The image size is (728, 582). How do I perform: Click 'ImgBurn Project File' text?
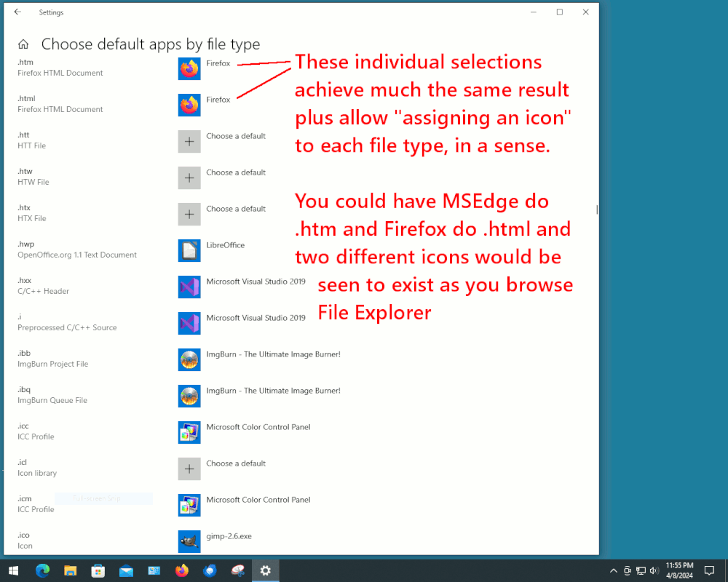coord(53,364)
